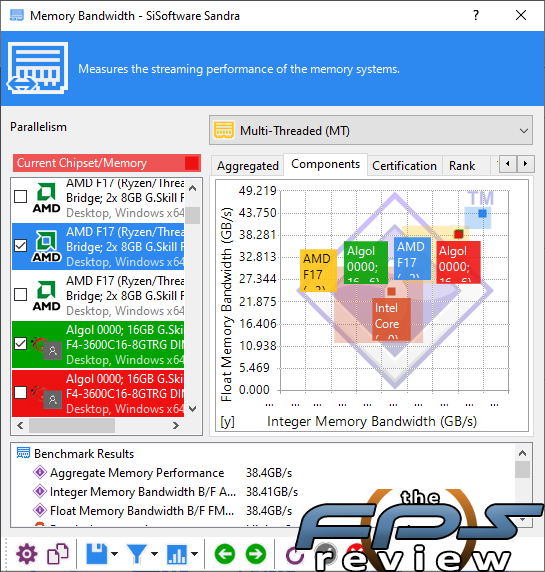The height and width of the screenshot is (572, 545).
Task: Click the memory module banner icon
Action: (37, 68)
